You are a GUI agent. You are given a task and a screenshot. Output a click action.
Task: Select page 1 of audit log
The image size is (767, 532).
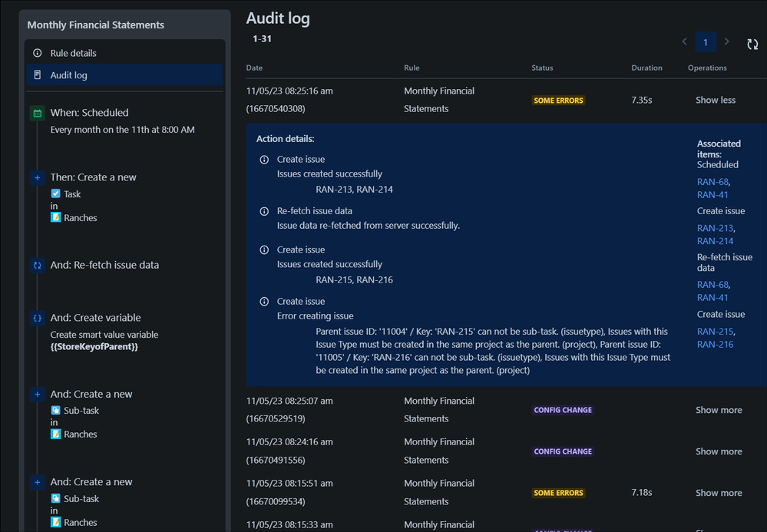click(706, 42)
